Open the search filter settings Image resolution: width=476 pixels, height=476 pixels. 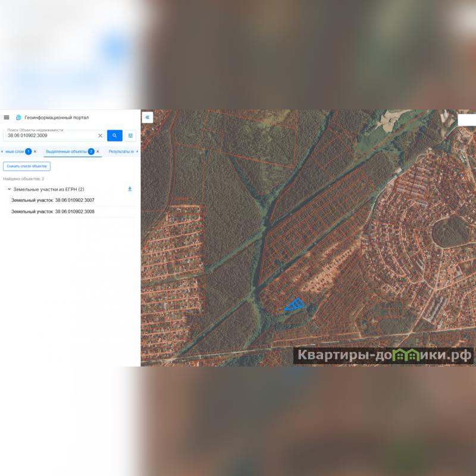[130, 136]
